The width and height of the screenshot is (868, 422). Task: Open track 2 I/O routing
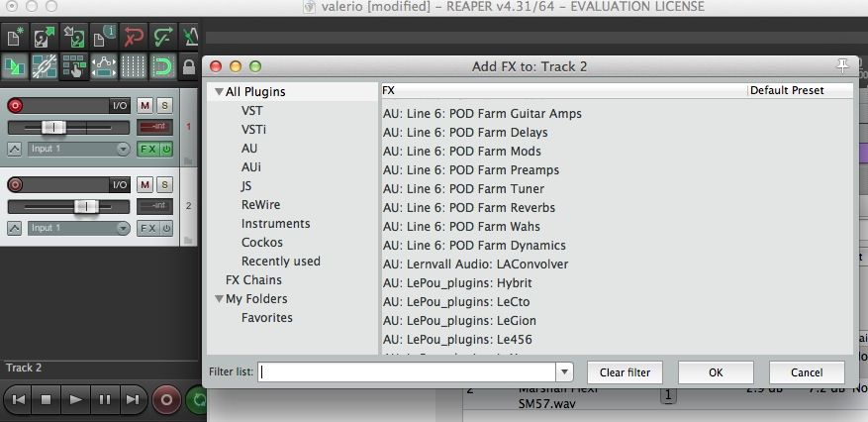[x=120, y=184]
